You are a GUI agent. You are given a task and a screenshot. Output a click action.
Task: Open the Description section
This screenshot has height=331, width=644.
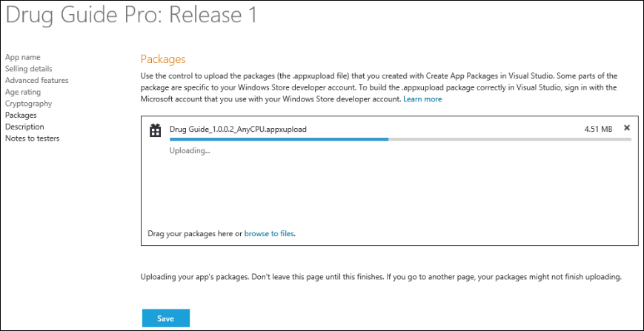coord(24,127)
